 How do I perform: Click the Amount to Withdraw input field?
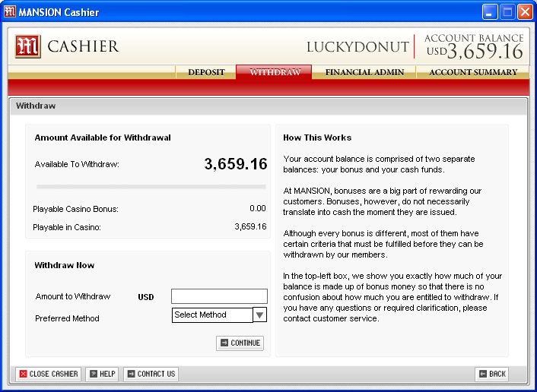coord(219,296)
